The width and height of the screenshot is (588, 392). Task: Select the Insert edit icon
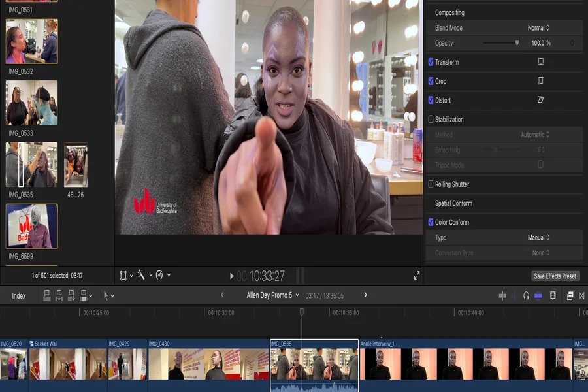(x=60, y=295)
